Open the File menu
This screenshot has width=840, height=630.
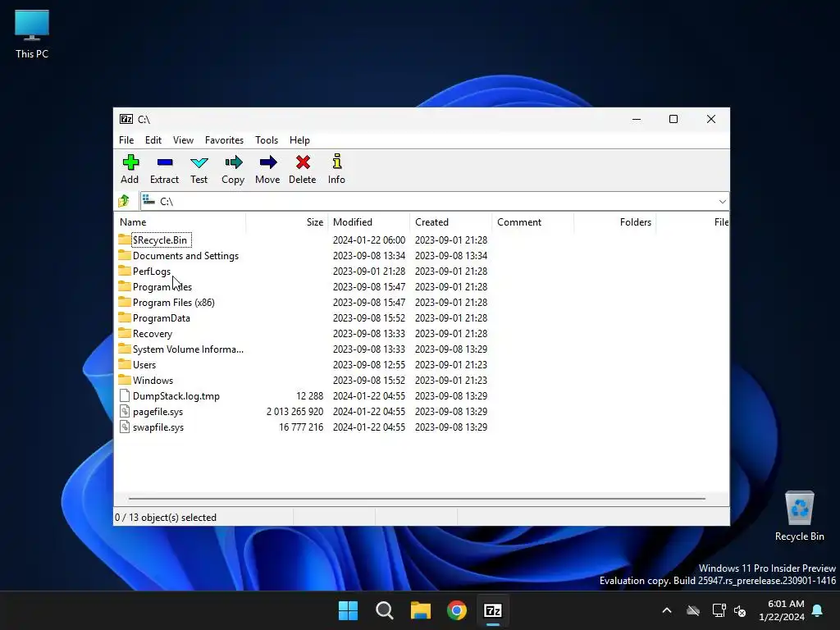tap(126, 139)
